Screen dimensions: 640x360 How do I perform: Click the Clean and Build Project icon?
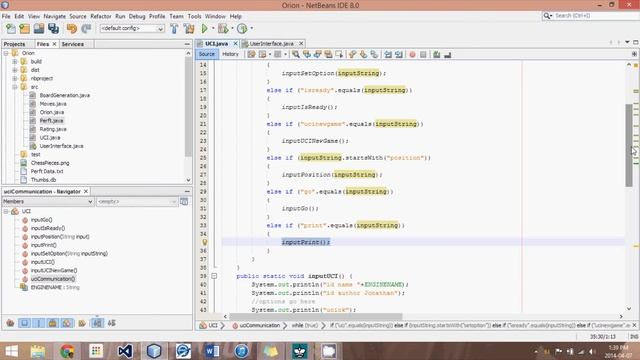click(189, 29)
